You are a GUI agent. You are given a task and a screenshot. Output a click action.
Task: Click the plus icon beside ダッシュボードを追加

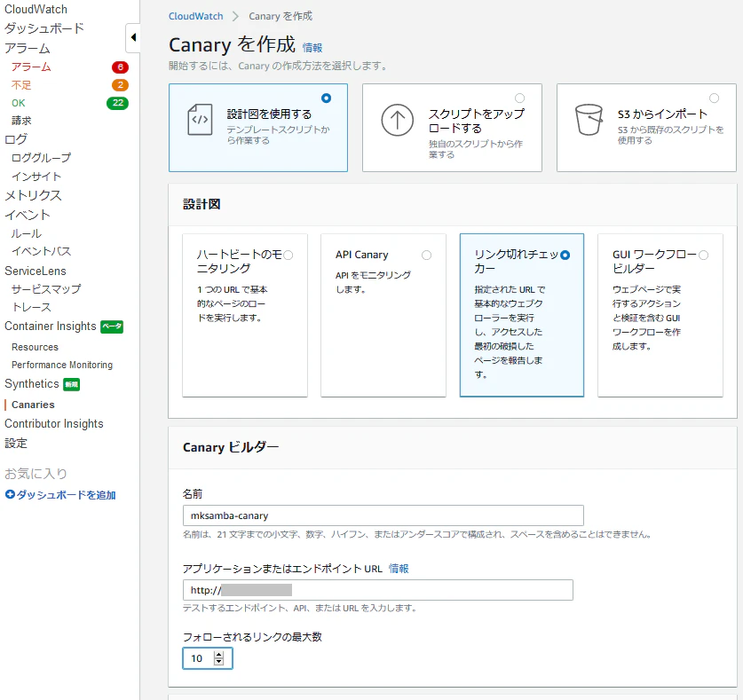pyautogui.click(x=10, y=494)
